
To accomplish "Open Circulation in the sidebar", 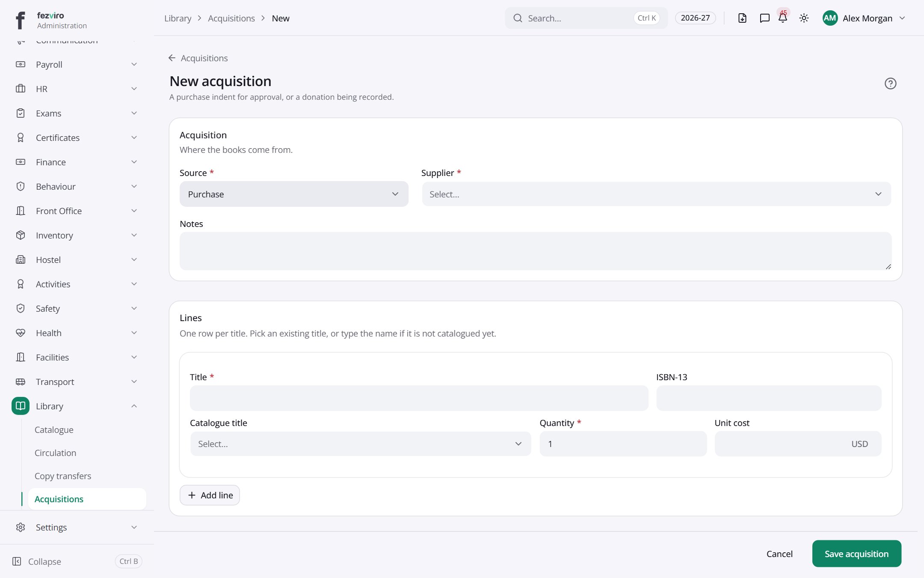I will [x=55, y=453].
